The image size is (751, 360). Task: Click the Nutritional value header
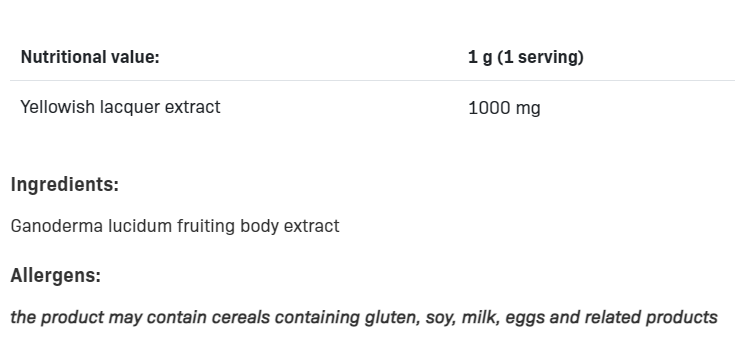90,57
